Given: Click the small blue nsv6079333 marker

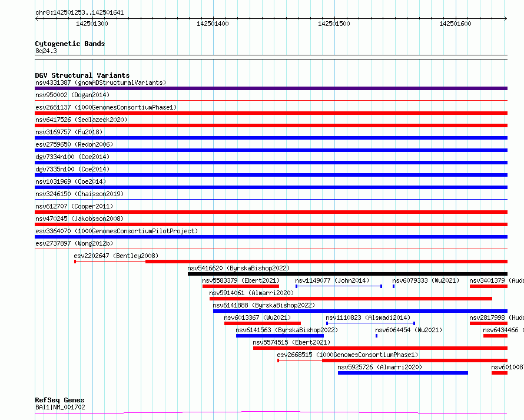Looking at the screenshot, I should tap(394, 286).
